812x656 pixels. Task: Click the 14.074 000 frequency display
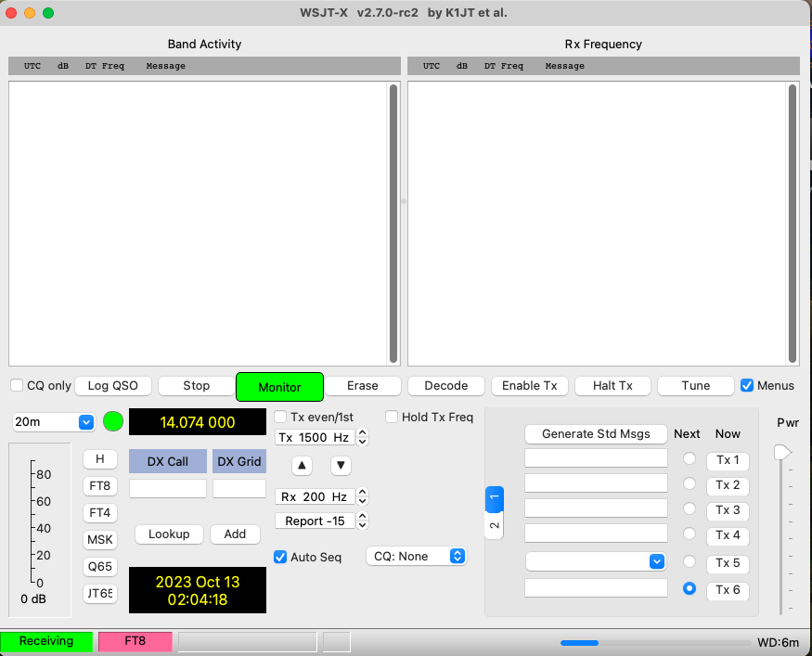pyautogui.click(x=198, y=422)
